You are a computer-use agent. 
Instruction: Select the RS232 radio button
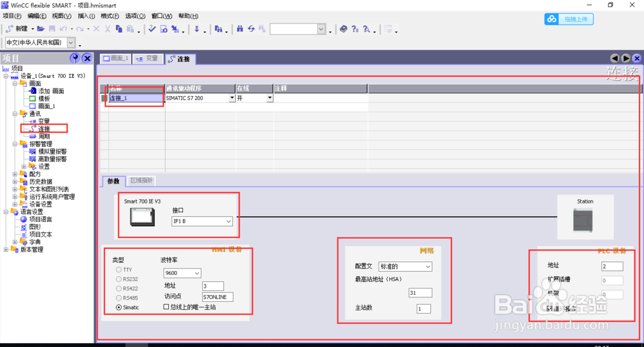pos(118,279)
